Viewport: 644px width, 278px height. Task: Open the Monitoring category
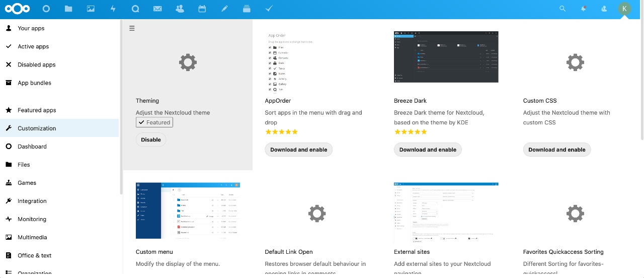(59, 219)
